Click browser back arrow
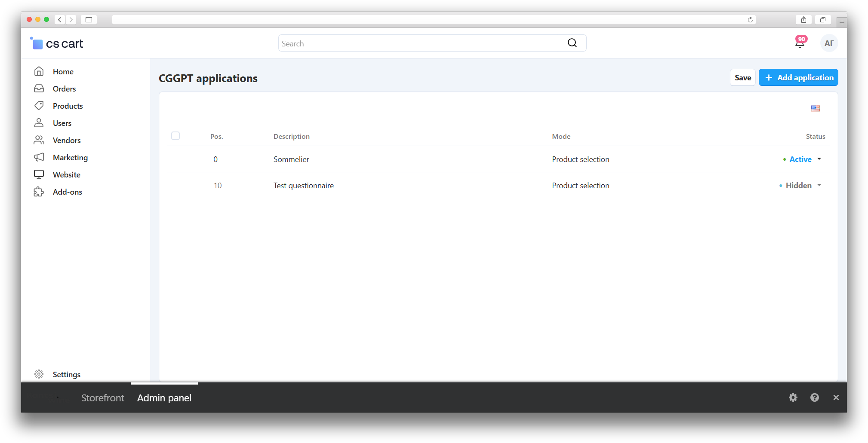868x443 pixels. (x=60, y=20)
